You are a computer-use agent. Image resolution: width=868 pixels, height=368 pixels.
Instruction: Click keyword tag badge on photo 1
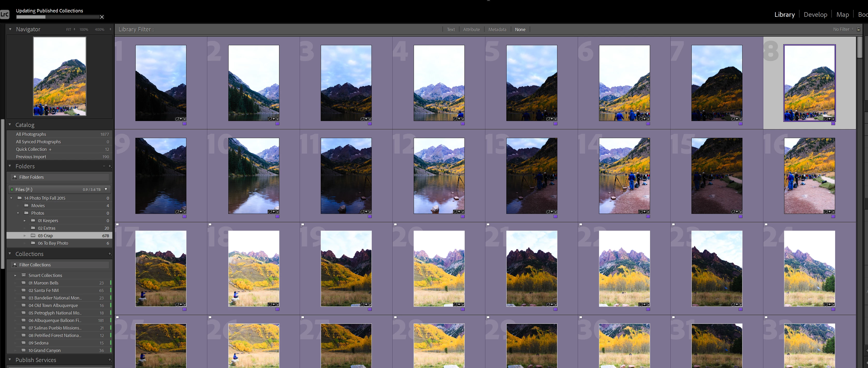pos(177,119)
